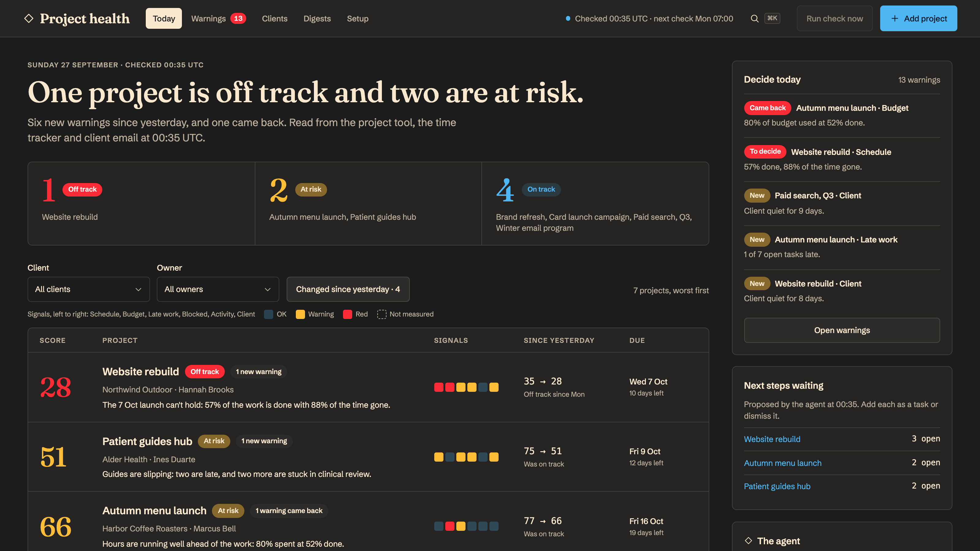Click the Autumn menu launch signal squares

point(466,526)
